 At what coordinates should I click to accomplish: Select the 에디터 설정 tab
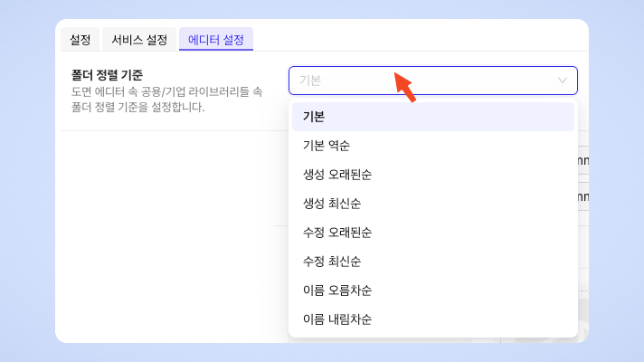point(215,40)
